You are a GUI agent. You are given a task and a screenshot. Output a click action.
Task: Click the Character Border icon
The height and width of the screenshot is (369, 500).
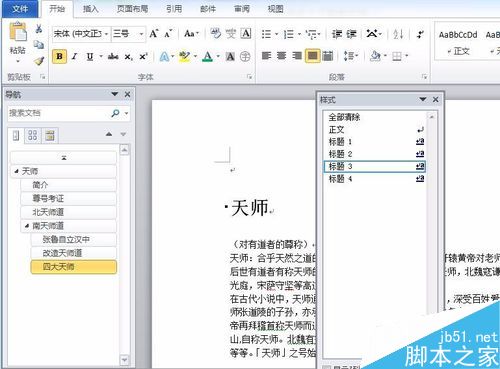click(x=246, y=33)
